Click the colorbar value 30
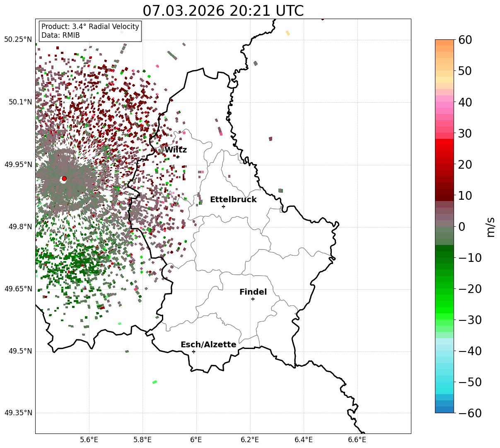Screen dimensions: 500x448 click(x=465, y=133)
